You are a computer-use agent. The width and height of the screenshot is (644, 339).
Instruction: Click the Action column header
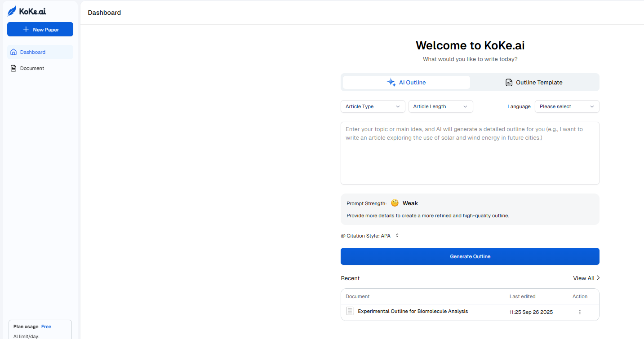580,296
